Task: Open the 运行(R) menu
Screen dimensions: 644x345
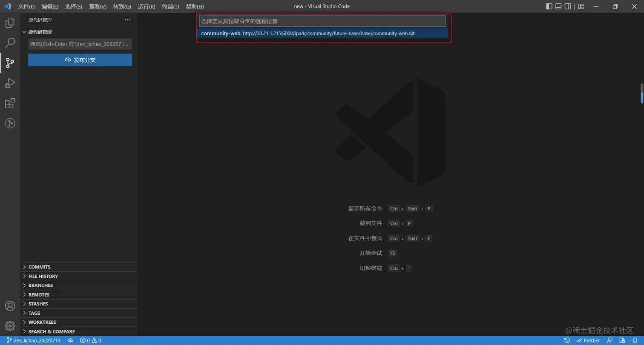Action: coord(147,6)
